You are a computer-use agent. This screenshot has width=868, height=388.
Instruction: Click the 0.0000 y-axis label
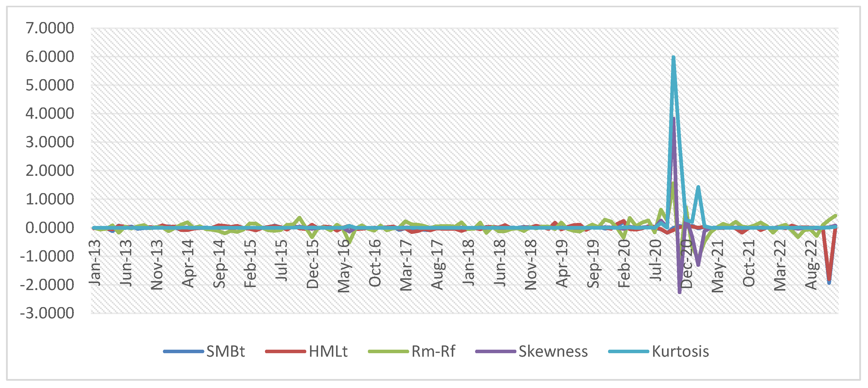tap(50, 227)
